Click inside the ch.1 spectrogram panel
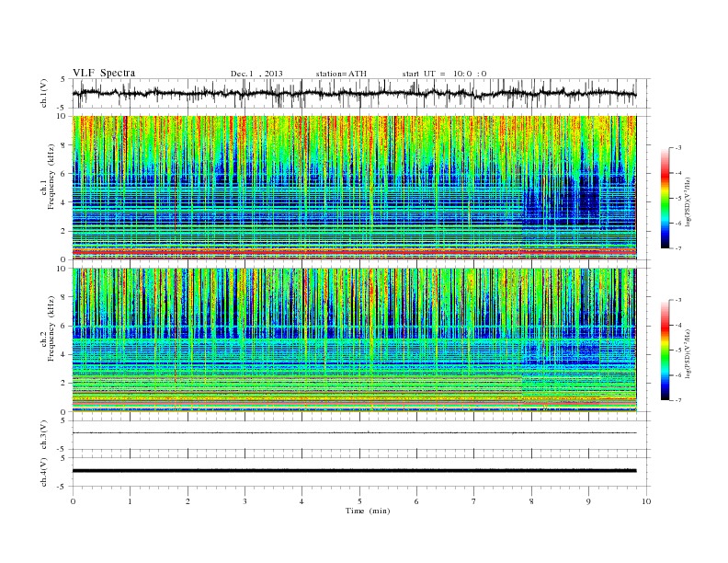 354,188
